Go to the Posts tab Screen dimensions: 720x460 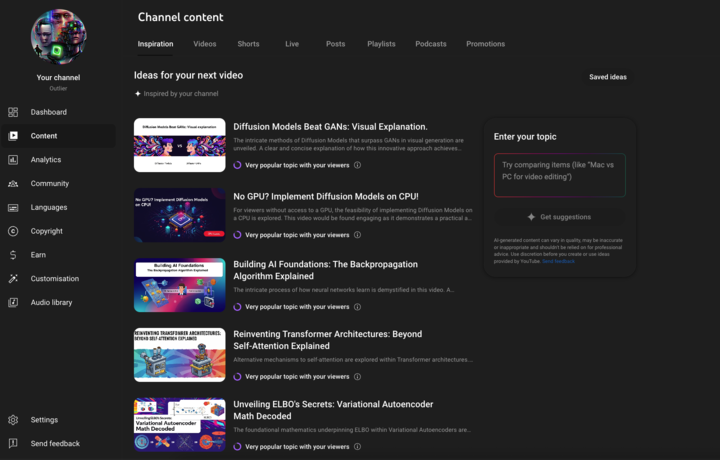pos(336,44)
